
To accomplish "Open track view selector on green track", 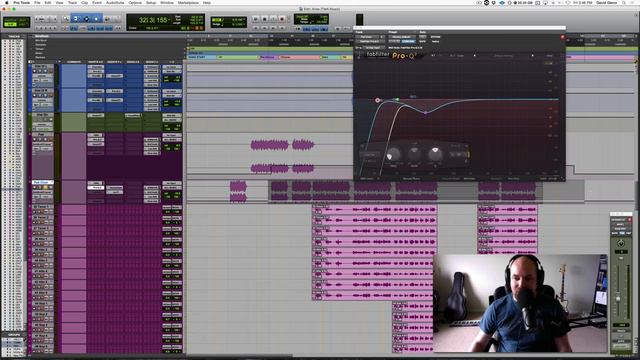I will pos(42,124).
